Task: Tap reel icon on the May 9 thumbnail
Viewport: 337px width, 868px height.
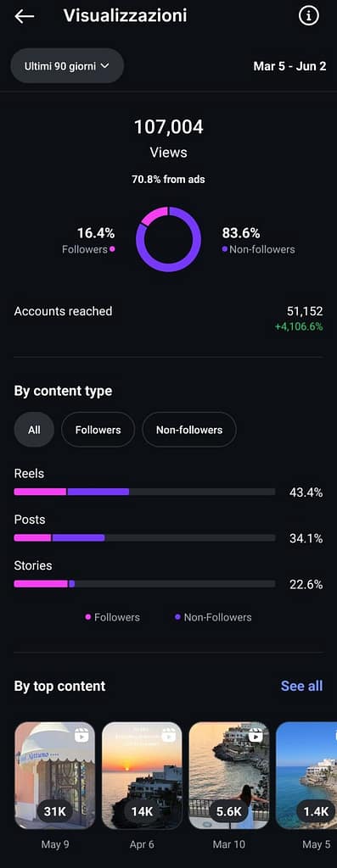Action: 81,736
